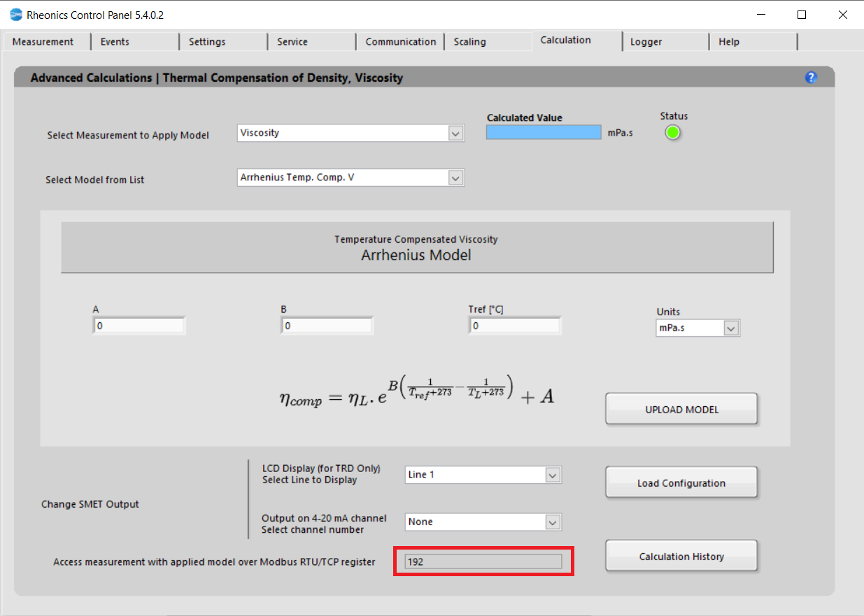The height and width of the screenshot is (616, 864).
Task: Open the Select Measurement to Apply Model dropdown
Action: point(351,133)
